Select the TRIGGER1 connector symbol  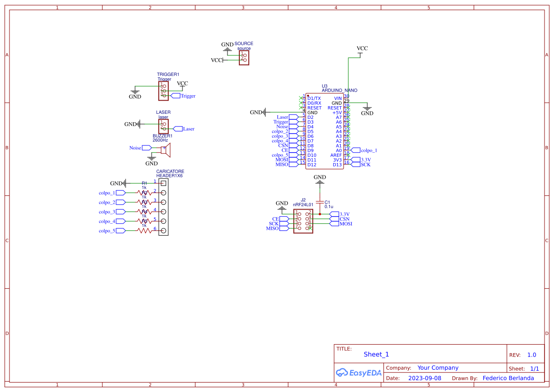coord(163,91)
